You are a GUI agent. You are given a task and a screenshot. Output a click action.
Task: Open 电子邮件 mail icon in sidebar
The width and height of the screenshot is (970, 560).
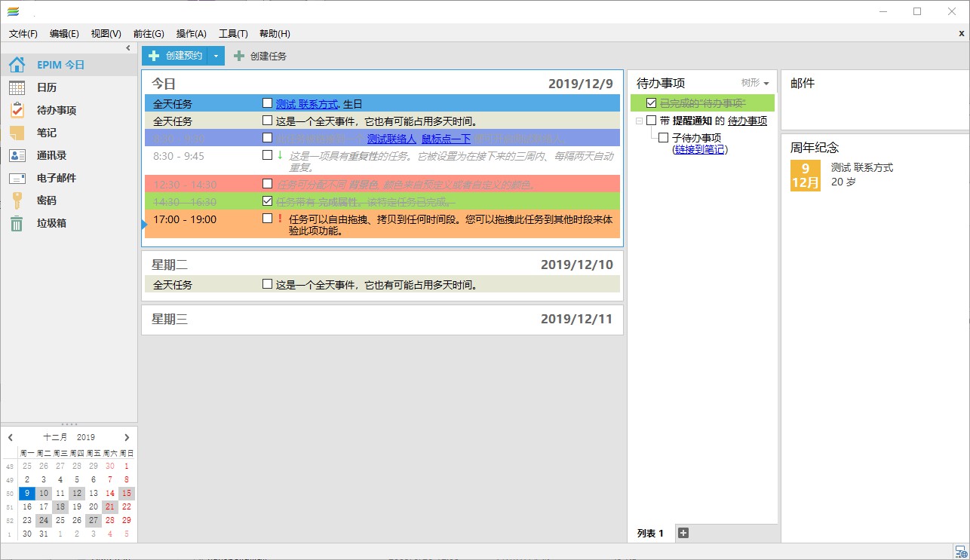tap(17, 178)
